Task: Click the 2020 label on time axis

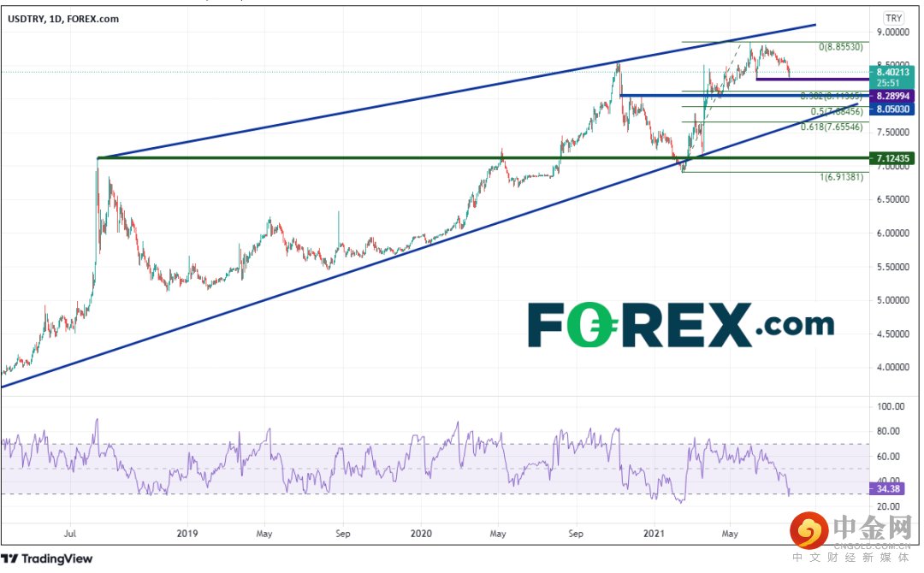Action: (x=421, y=534)
